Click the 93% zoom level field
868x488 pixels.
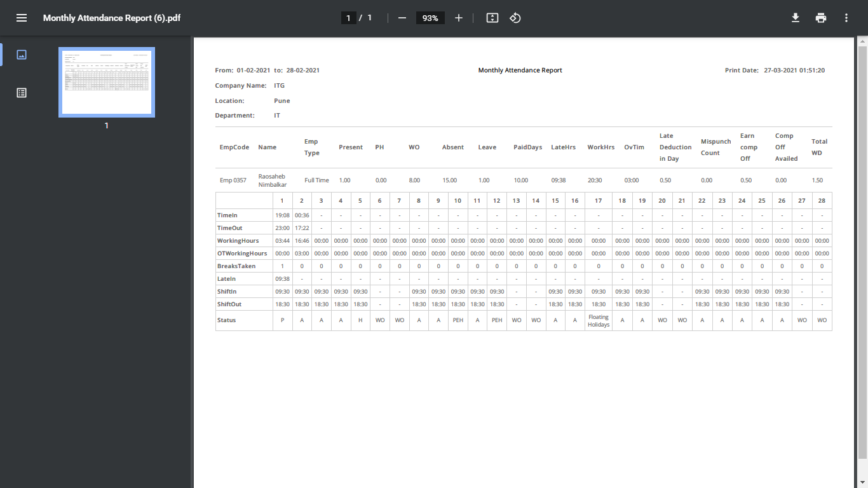click(430, 18)
